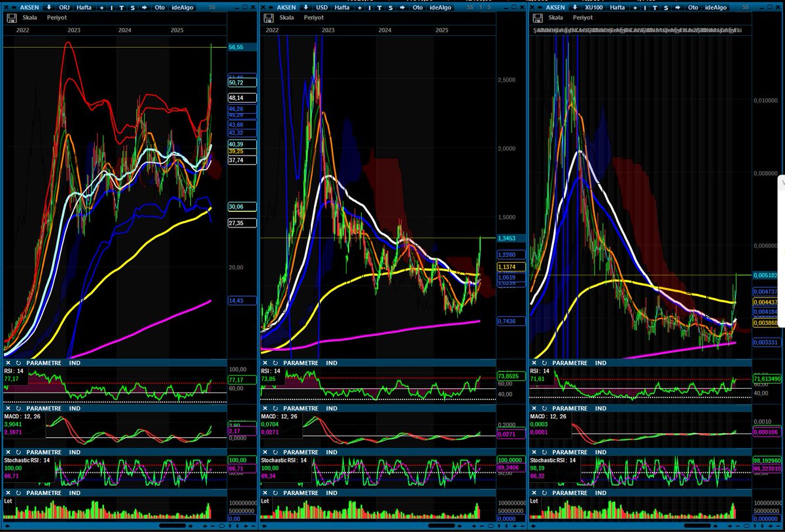
Task: Save the XU100 chart using the floppy icon
Action: (x=538, y=18)
